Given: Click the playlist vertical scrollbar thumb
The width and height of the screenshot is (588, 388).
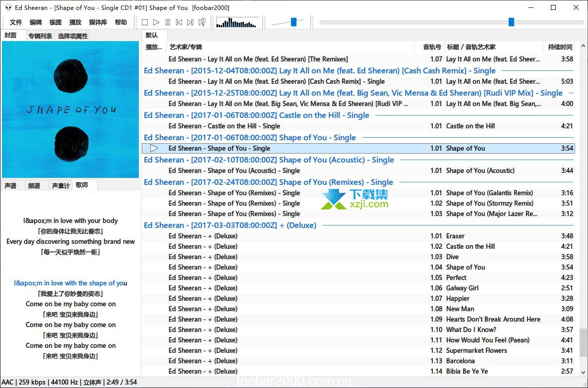Looking at the screenshot, I should (x=583, y=343).
